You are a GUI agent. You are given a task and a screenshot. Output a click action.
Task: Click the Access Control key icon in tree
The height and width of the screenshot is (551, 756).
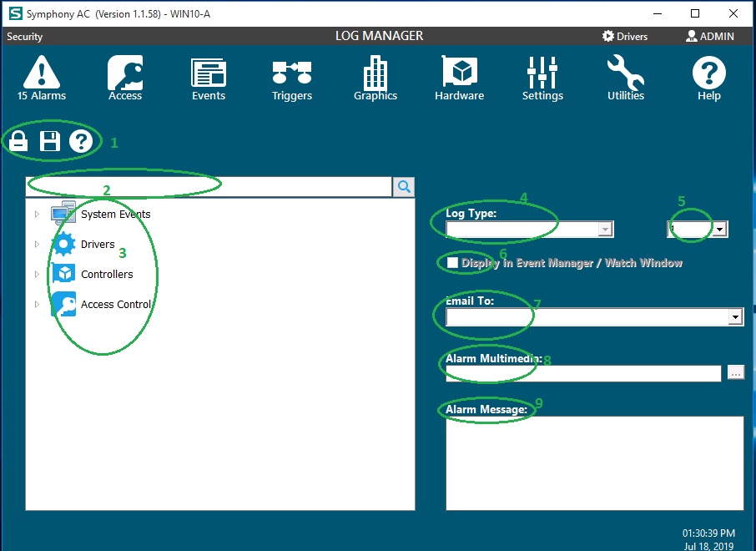point(63,304)
